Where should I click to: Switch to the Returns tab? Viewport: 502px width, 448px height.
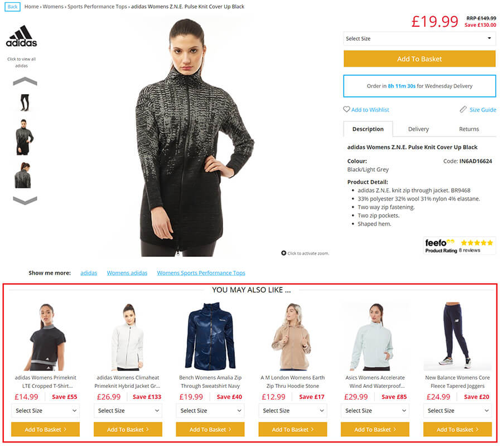tap(469, 129)
